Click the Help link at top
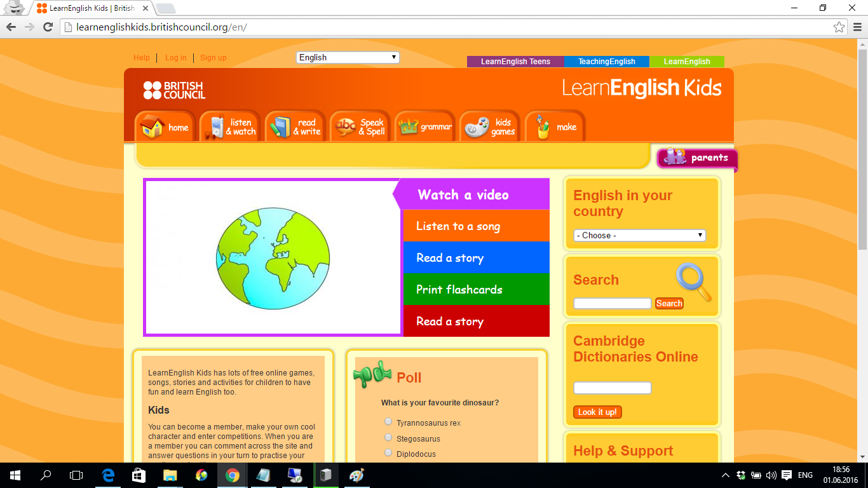The image size is (868, 488). click(142, 58)
